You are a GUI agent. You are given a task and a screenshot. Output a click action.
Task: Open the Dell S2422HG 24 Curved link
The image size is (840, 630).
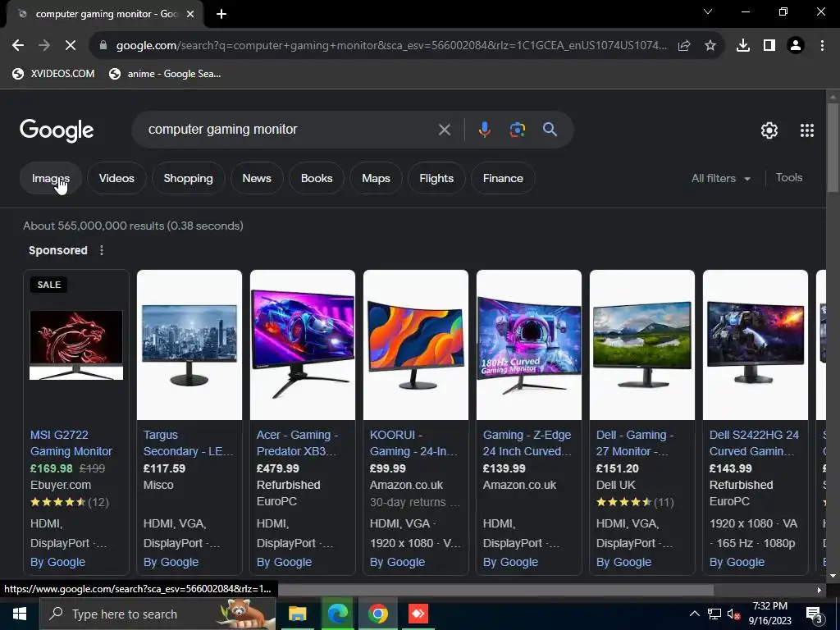[x=755, y=443]
